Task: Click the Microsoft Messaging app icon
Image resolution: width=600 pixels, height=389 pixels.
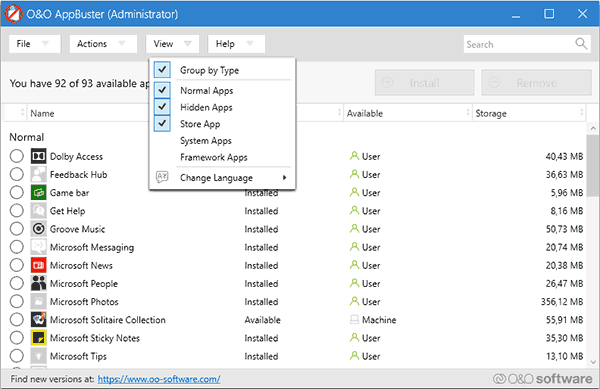Action: 39,247
